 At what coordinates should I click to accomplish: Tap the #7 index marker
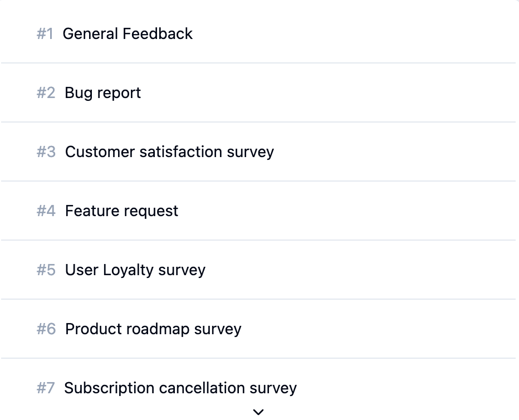pyautogui.click(x=46, y=388)
